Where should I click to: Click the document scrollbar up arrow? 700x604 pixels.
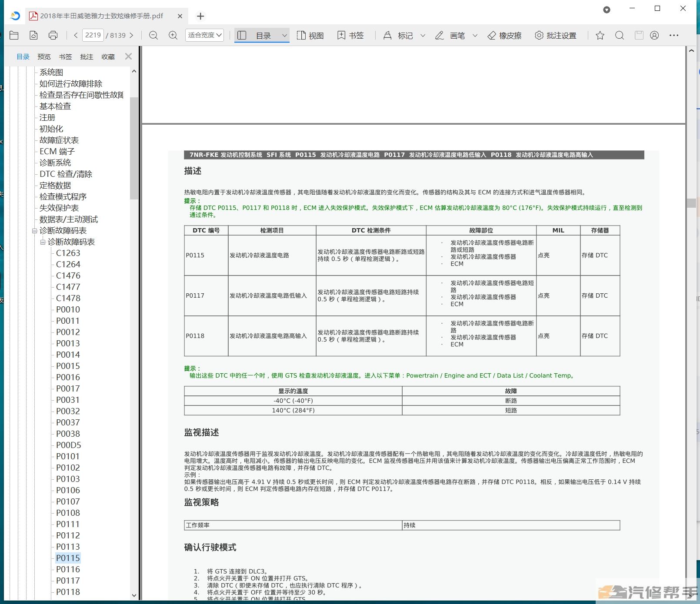point(691,51)
